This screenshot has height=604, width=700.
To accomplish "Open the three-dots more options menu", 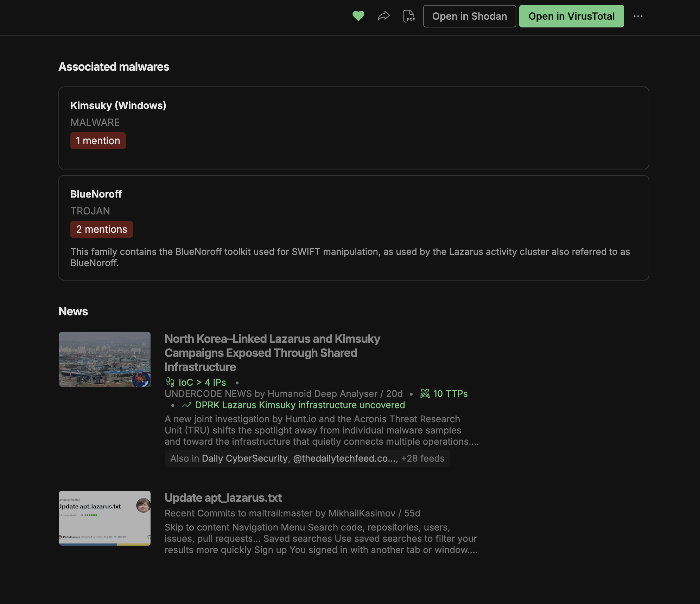I will (638, 16).
